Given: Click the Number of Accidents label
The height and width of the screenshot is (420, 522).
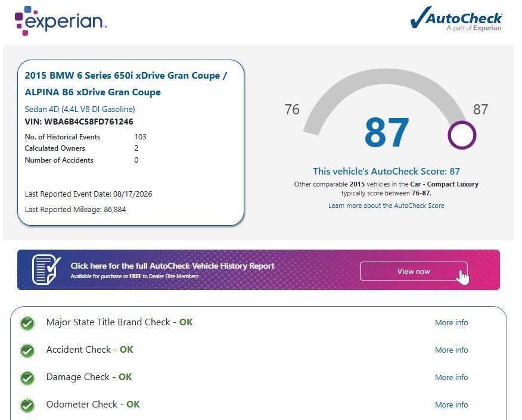Looking at the screenshot, I should click(x=59, y=160).
